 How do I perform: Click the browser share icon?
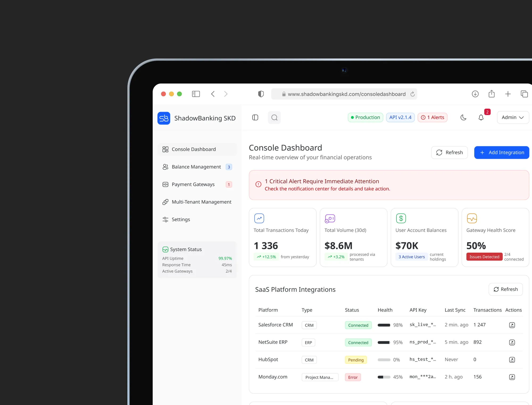(x=492, y=94)
